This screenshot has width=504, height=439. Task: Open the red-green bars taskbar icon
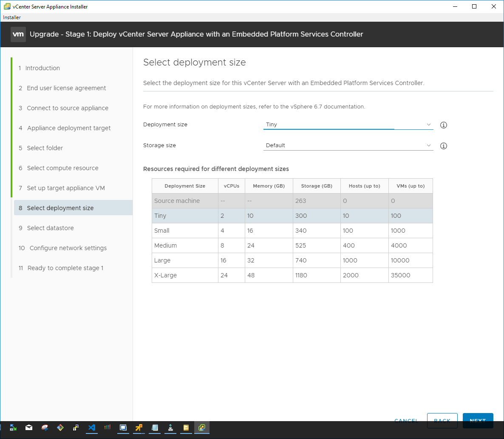pos(108,428)
